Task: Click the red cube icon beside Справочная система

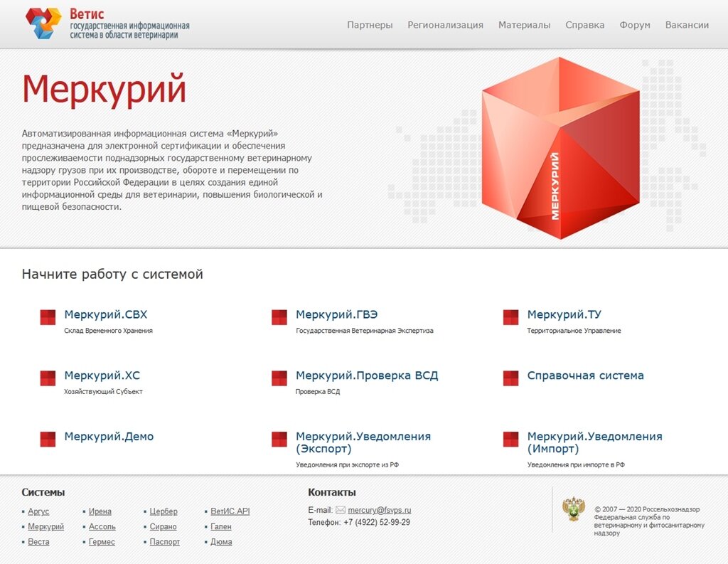Action: coord(510,378)
